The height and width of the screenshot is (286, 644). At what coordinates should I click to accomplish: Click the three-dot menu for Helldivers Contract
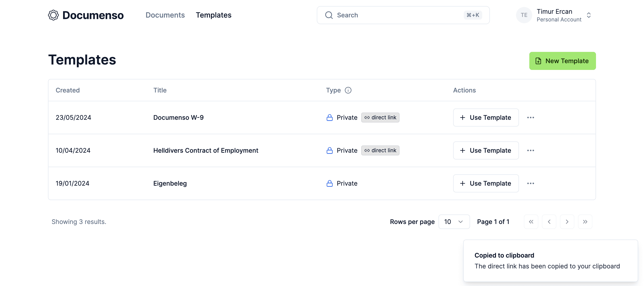click(x=531, y=150)
